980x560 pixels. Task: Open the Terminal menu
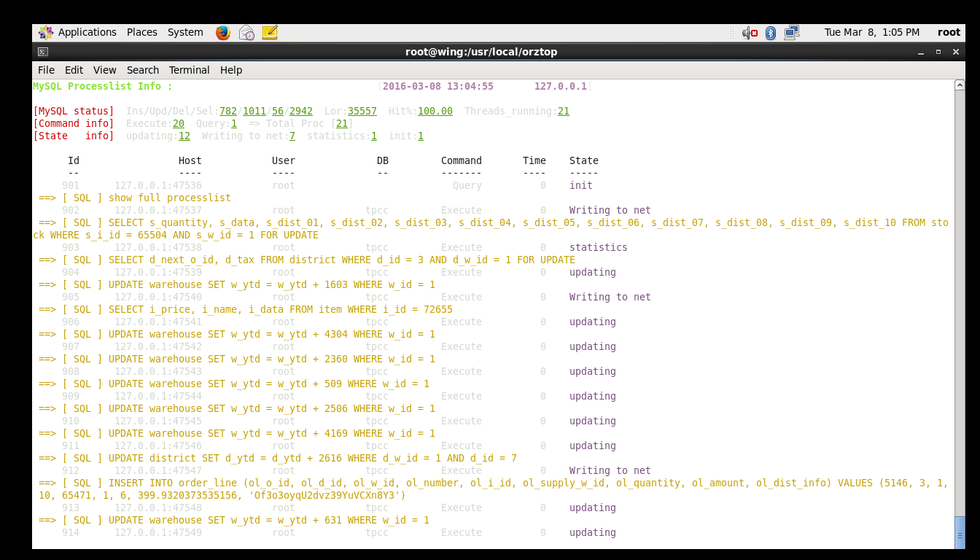pyautogui.click(x=190, y=70)
